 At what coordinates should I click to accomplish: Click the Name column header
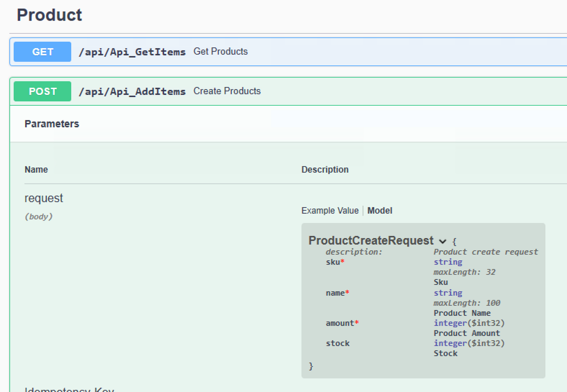coord(36,170)
